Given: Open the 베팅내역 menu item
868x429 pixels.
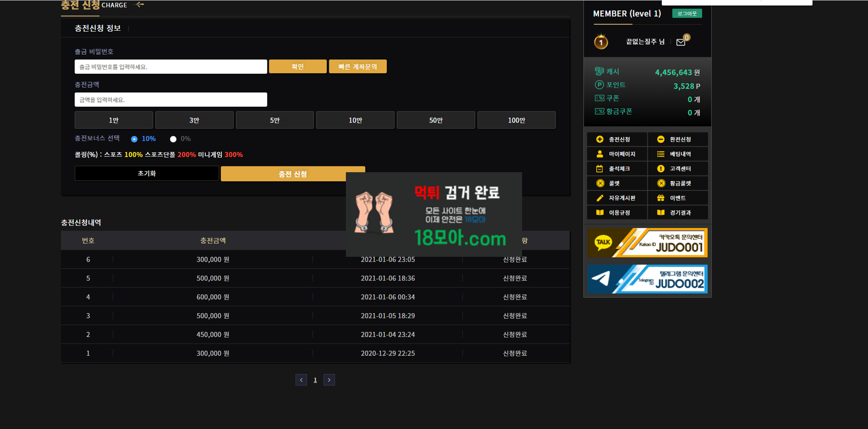Looking at the screenshot, I should [677, 154].
